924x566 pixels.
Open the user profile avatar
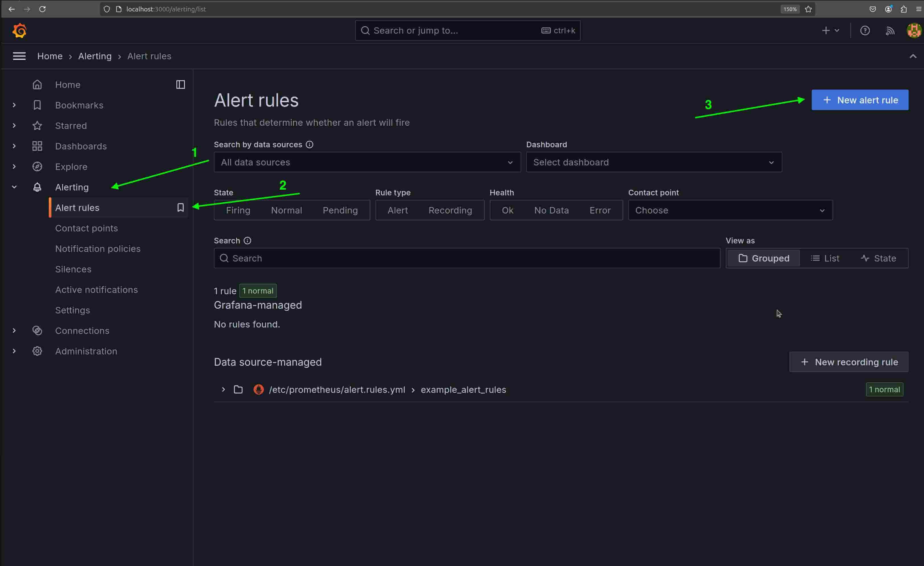[913, 30]
